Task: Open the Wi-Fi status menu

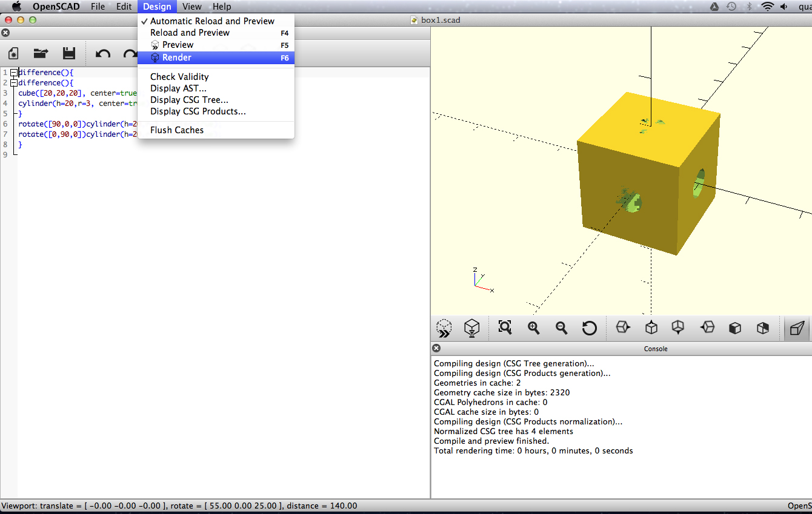Action: (768, 7)
